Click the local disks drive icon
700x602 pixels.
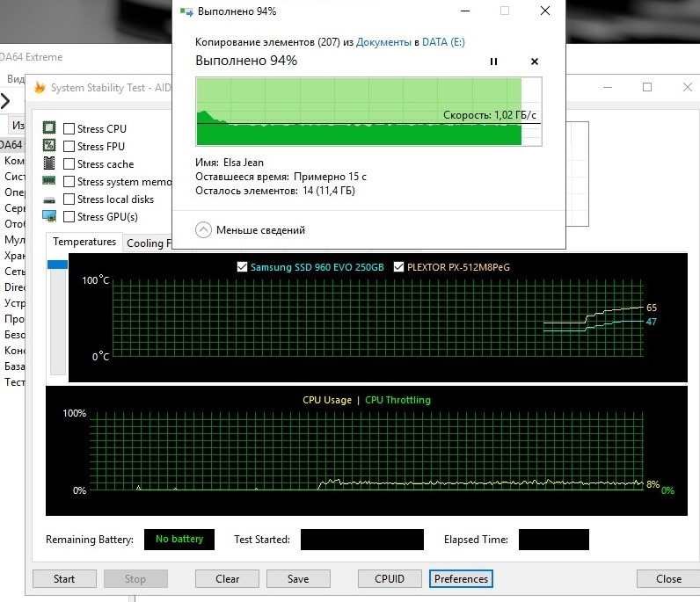pos(49,199)
